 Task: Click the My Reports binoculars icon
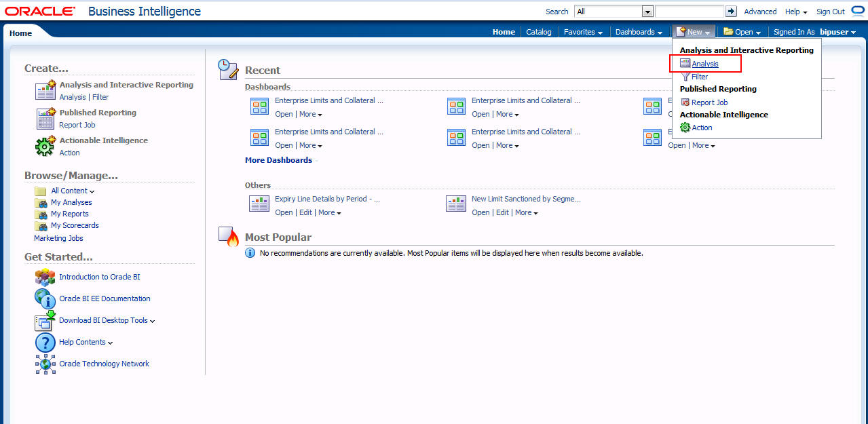click(x=41, y=214)
